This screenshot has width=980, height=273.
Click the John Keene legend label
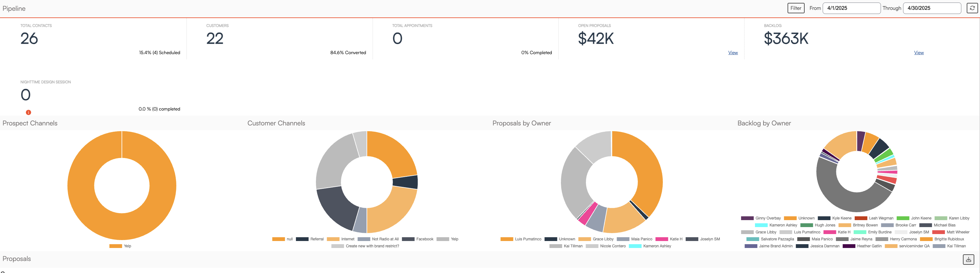(921, 218)
